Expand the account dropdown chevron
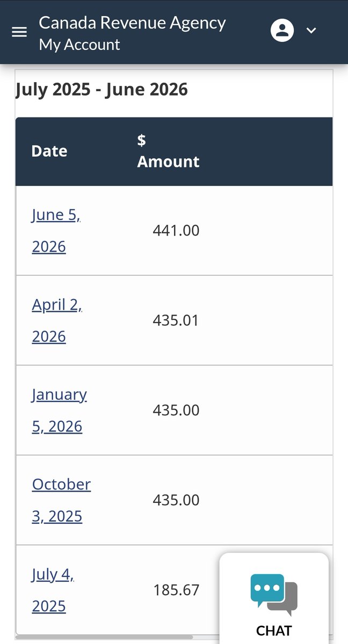This screenshot has height=644, width=348. [311, 31]
